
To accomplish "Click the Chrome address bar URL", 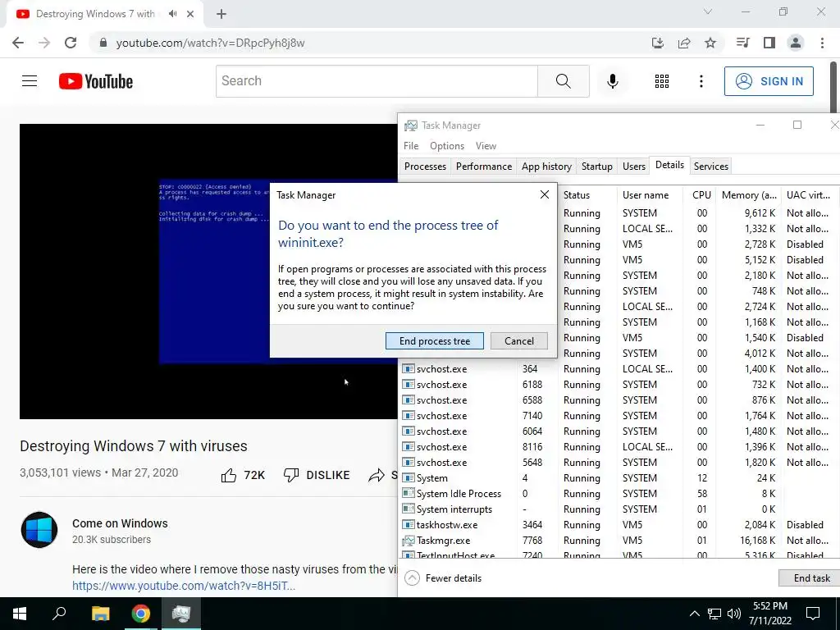I will (210, 43).
